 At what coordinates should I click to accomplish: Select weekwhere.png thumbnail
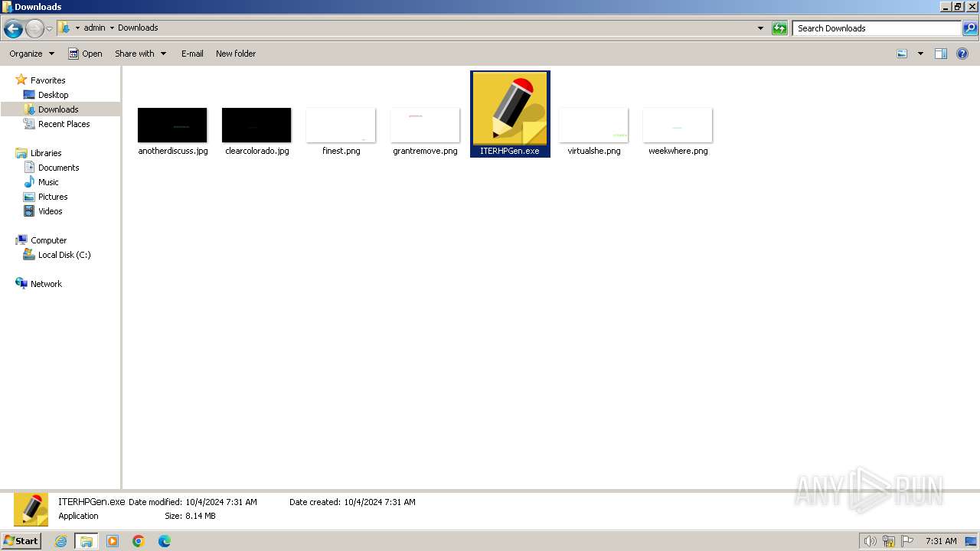(x=678, y=125)
